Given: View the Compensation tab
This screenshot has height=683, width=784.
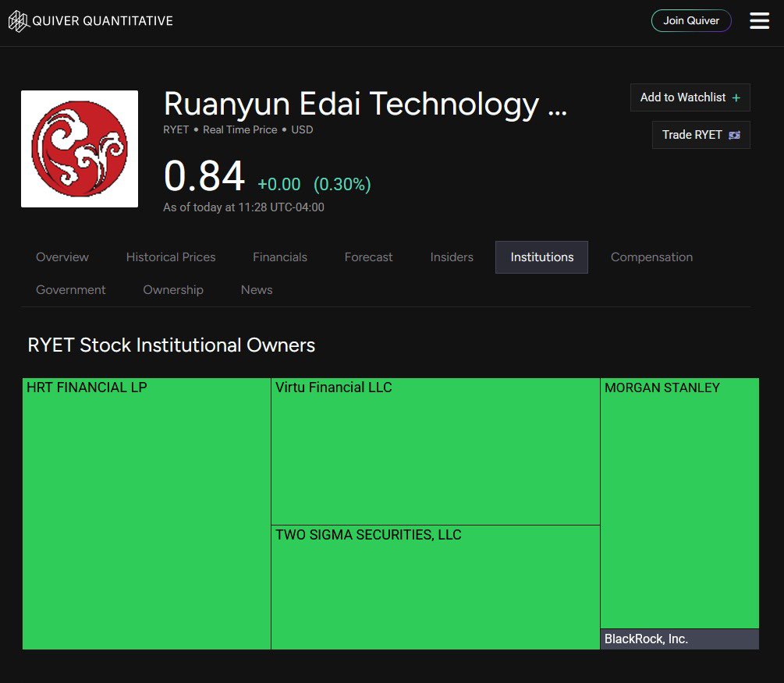Looking at the screenshot, I should click(651, 257).
